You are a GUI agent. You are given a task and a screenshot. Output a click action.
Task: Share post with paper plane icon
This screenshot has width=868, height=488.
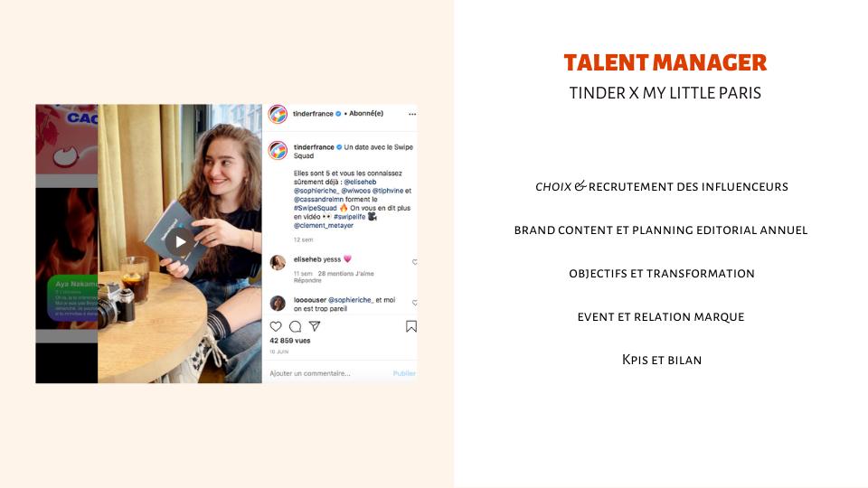(315, 326)
